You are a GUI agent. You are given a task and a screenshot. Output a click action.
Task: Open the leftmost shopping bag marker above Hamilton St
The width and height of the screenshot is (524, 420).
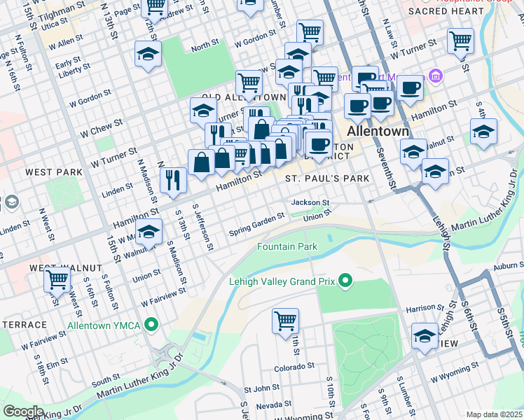tap(201, 163)
